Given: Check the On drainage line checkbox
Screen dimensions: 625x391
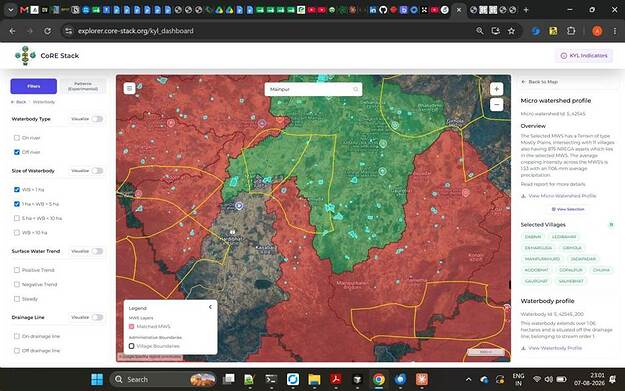Looking at the screenshot, I should (x=17, y=336).
